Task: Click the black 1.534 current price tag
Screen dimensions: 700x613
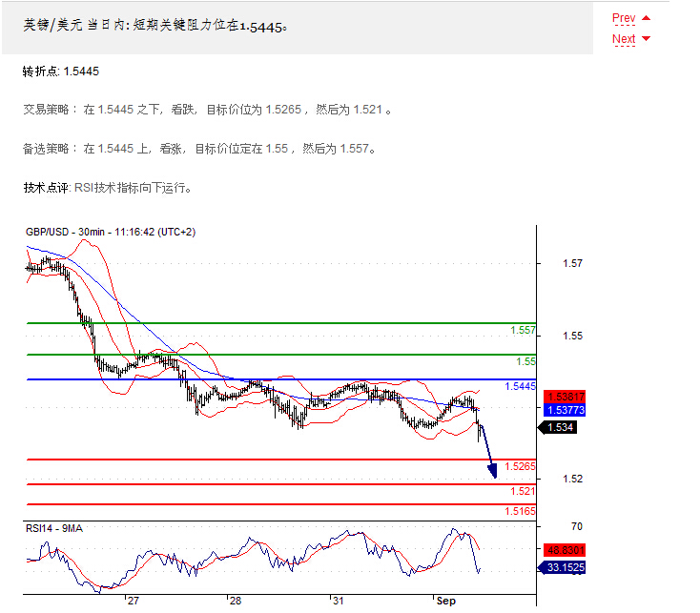Action: [x=558, y=427]
